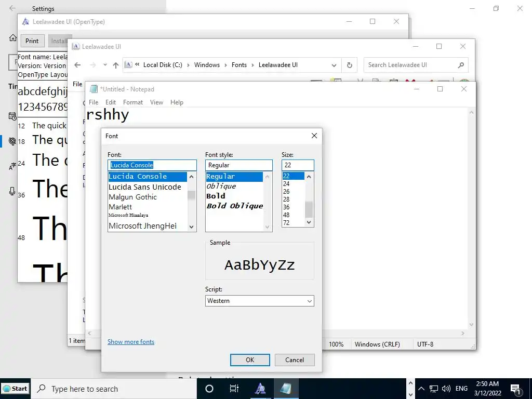532x399 pixels.
Task: Select size 24 in Size list
Action: point(286,184)
